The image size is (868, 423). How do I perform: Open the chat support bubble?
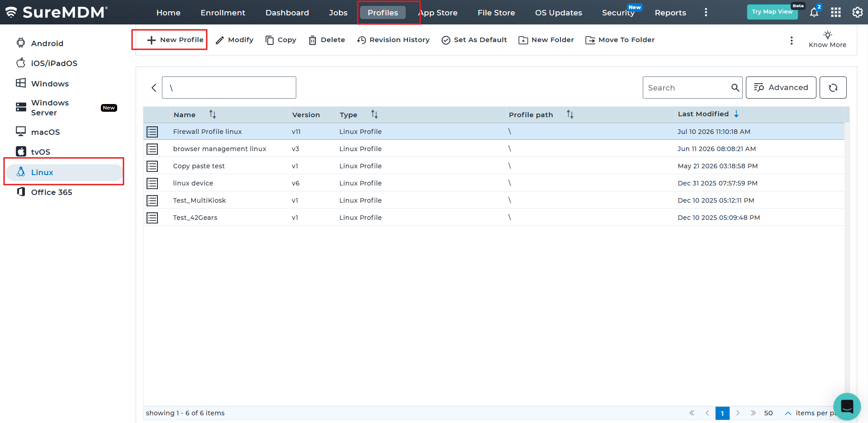(847, 407)
